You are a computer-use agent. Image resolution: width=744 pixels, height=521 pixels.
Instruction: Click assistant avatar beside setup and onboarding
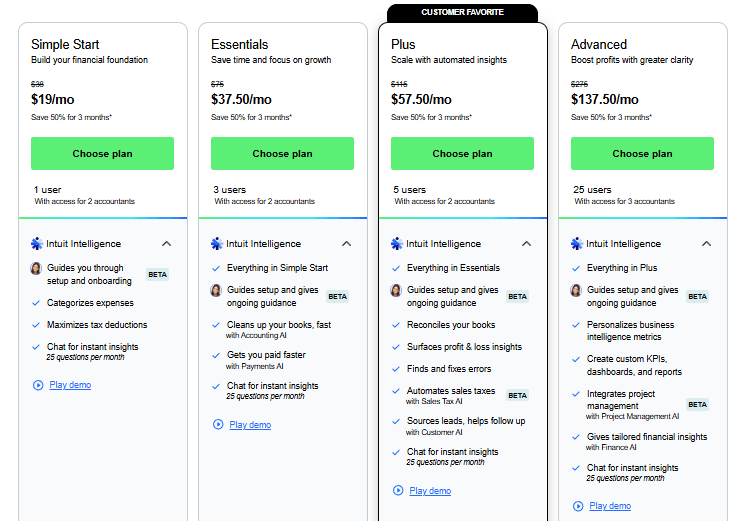click(36, 269)
